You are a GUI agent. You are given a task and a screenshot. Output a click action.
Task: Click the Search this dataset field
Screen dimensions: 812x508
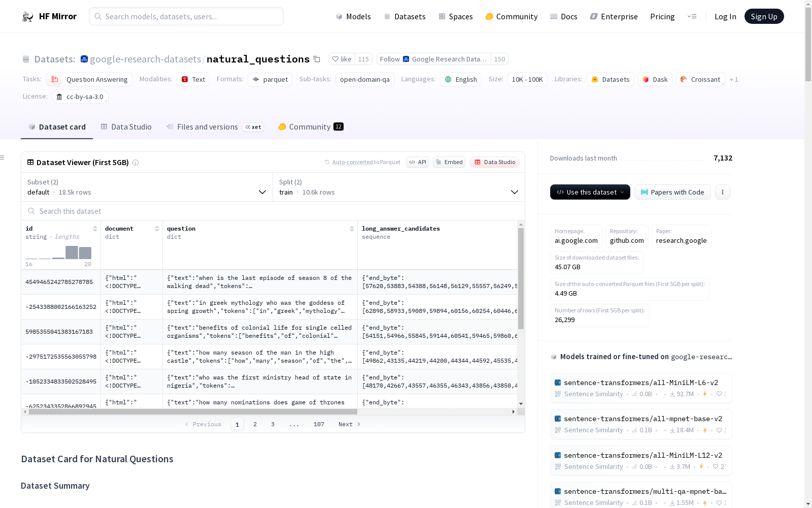pyautogui.click(x=273, y=211)
